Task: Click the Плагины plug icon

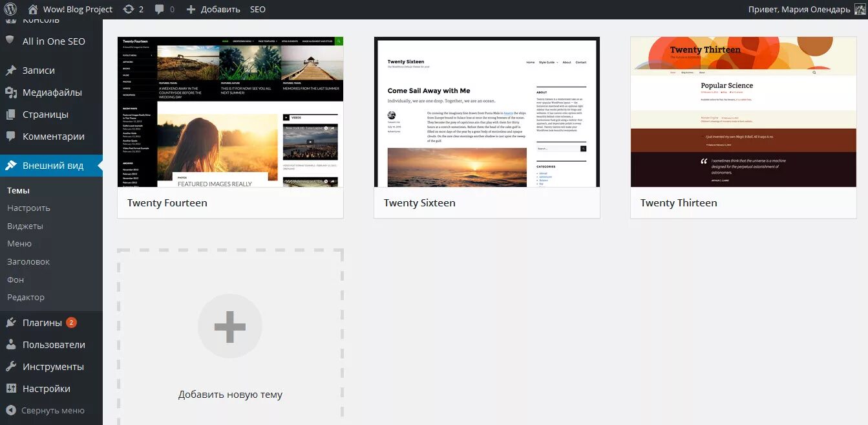Action: 10,323
